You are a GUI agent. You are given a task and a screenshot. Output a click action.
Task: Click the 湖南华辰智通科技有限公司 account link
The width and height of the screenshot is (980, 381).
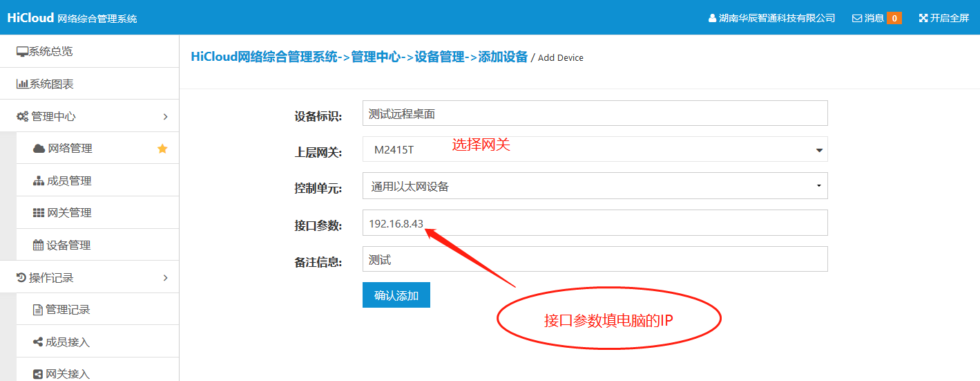[771, 18]
